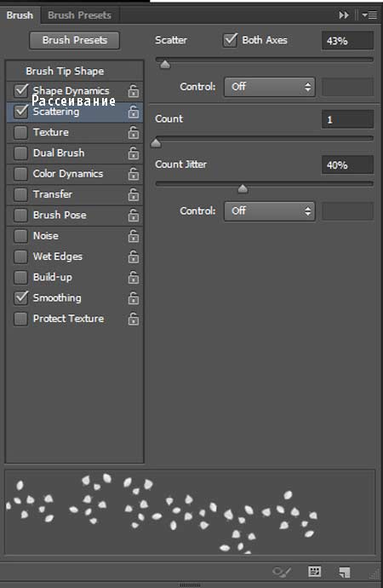Image resolution: width=383 pixels, height=588 pixels.
Task: Open the brush panel flyout menu
Action: point(369,15)
